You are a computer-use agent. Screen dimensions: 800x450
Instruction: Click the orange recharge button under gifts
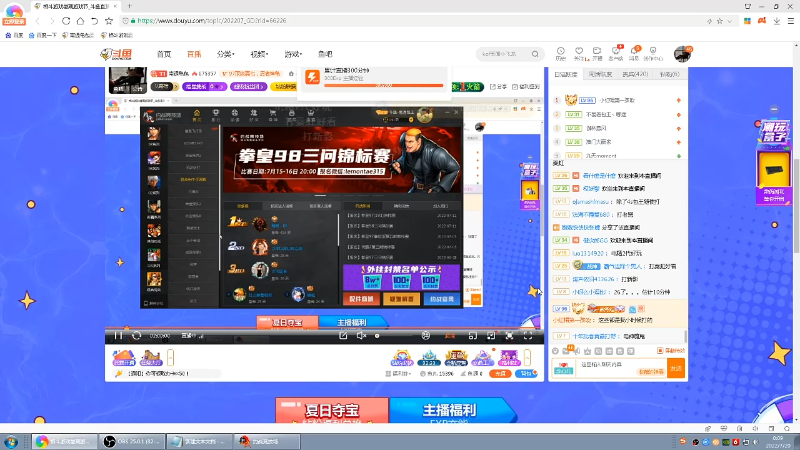click(x=500, y=373)
